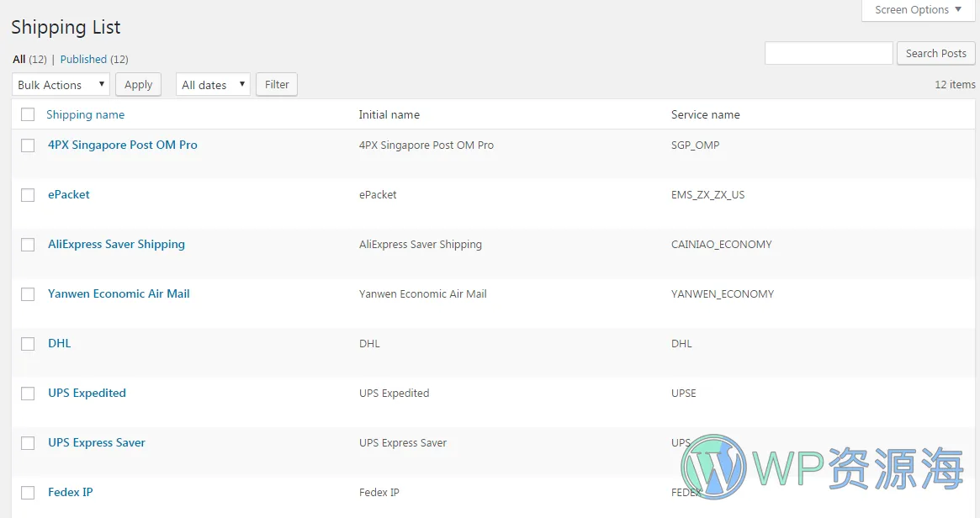This screenshot has height=518, width=980.
Task: Click the Initial name column header
Action: tap(389, 115)
